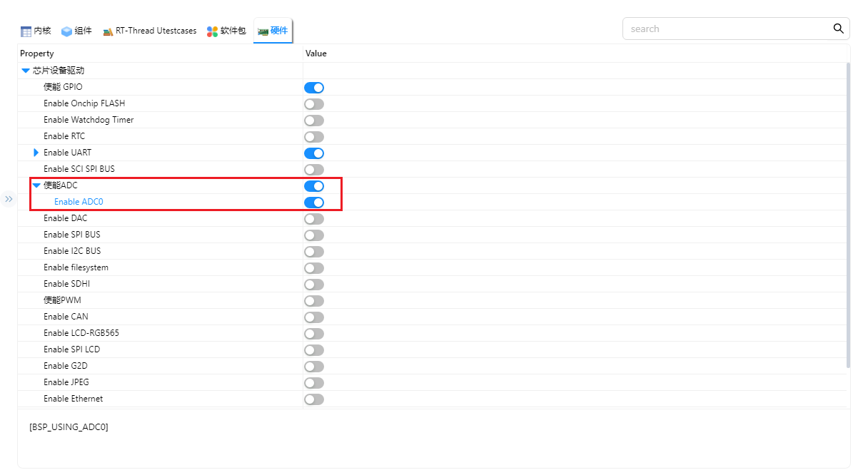This screenshot has width=868, height=475.
Task: Click the 组件 tab cube icon
Action: tap(67, 31)
